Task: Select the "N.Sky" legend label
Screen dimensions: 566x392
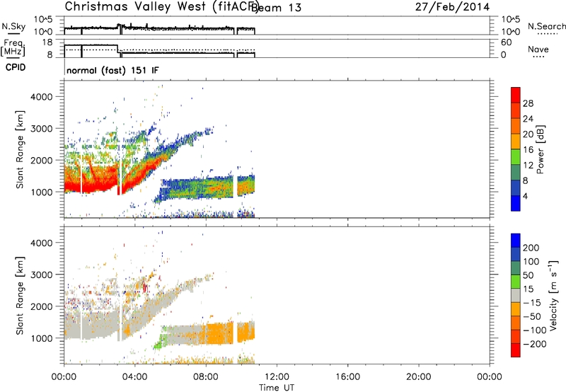Action: [x=13, y=26]
